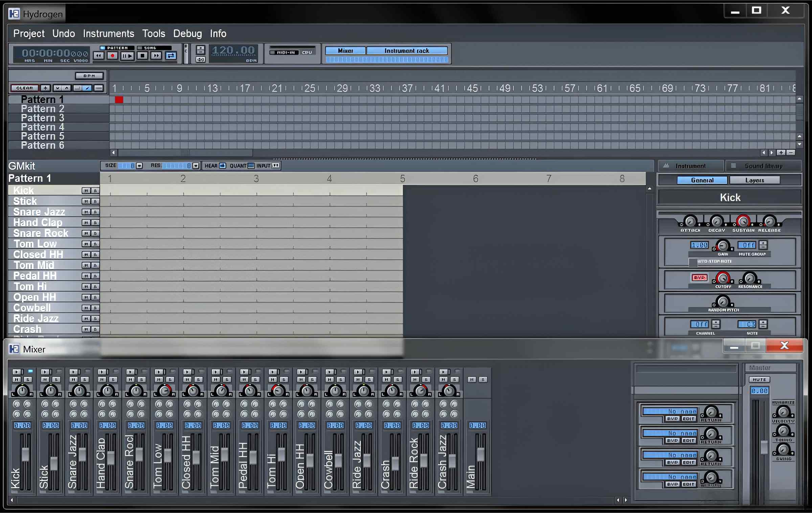This screenshot has width=812, height=513.
Task: Click the Record button in the transport
Action: [x=112, y=55]
